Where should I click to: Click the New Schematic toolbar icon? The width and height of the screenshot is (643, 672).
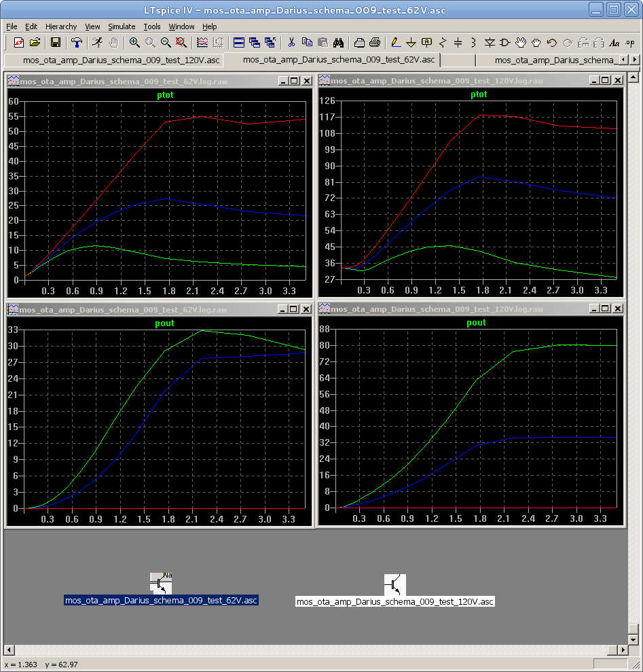click(x=19, y=42)
